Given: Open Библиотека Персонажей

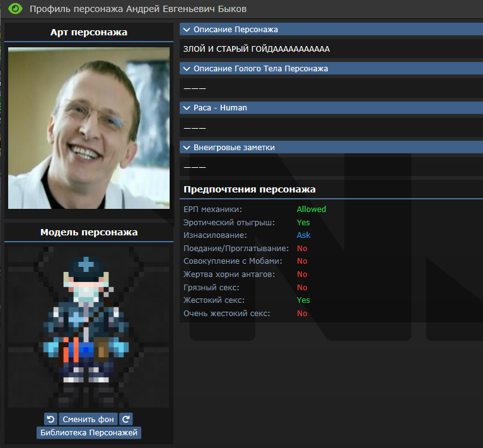Looking at the screenshot, I should pyautogui.click(x=88, y=433).
